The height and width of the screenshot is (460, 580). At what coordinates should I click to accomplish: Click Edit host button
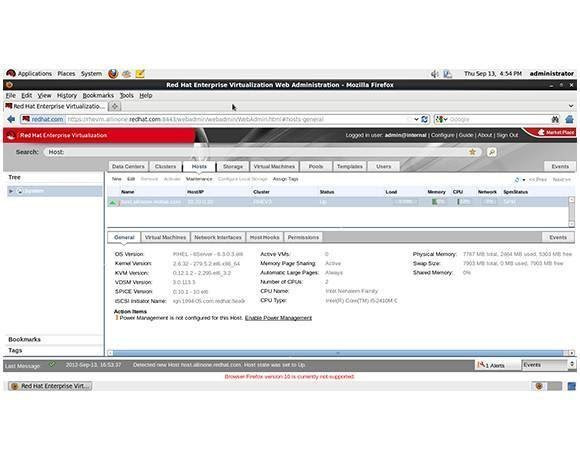point(131,179)
